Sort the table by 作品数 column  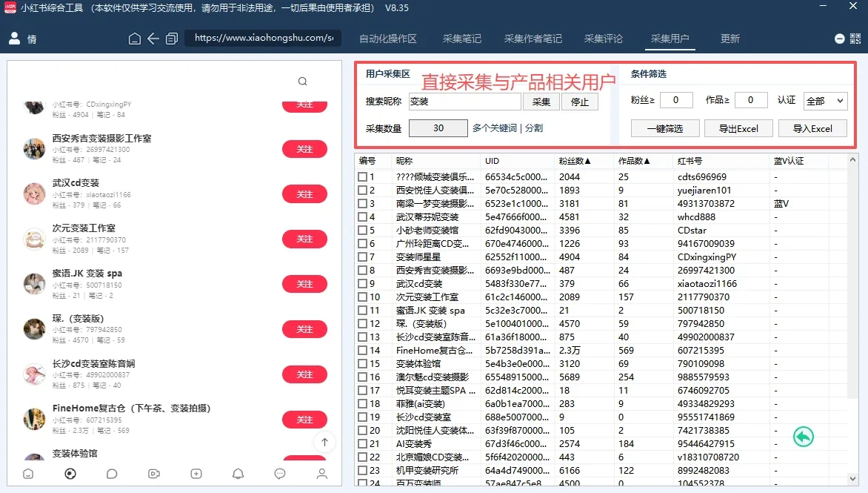642,161
